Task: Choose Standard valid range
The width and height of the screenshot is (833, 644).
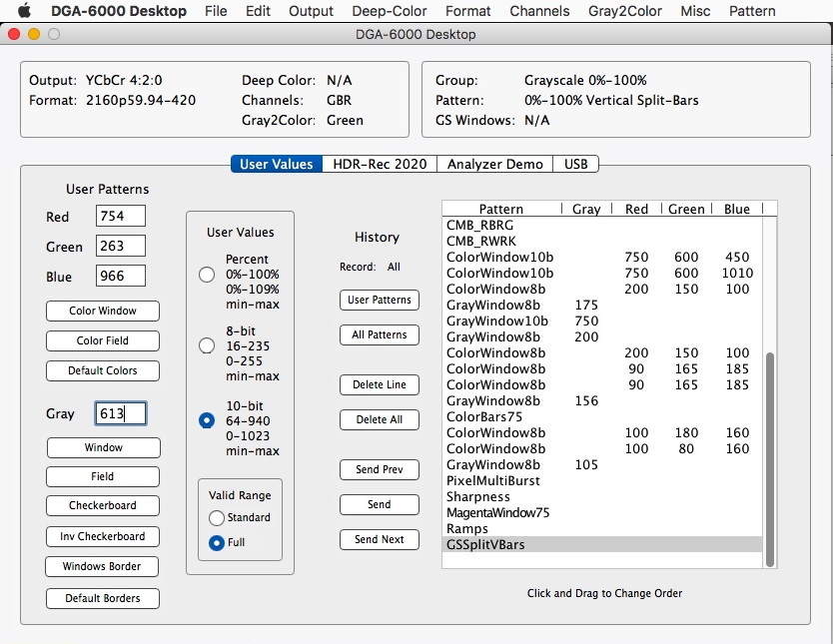Action: [217, 518]
